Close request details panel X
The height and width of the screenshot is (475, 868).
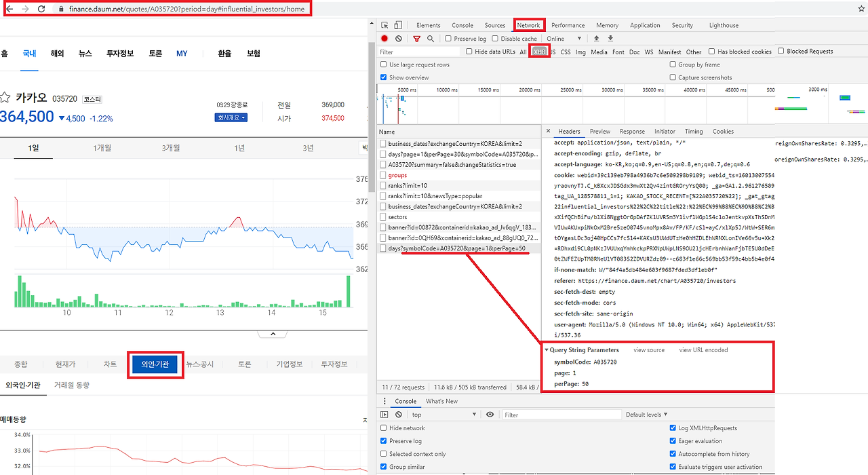pyautogui.click(x=548, y=132)
